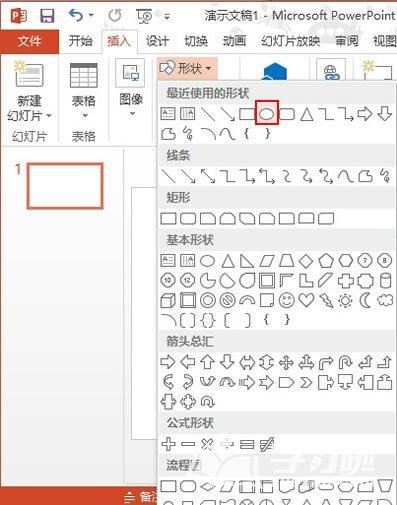Open the 文件 file tab

(x=29, y=41)
